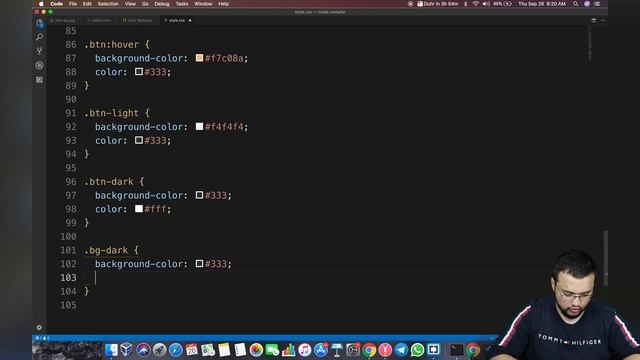This screenshot has height=360, width=640.
Task: Click the .bg-dark selector on line 101
Action: click(106, 250)
